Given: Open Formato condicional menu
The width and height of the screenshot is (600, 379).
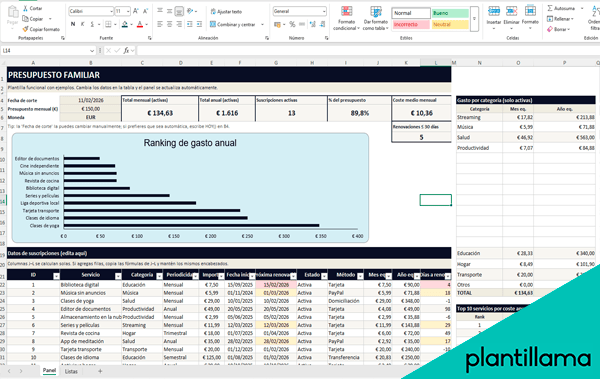Looking at the screenshot, I should [x=346, y=18].
